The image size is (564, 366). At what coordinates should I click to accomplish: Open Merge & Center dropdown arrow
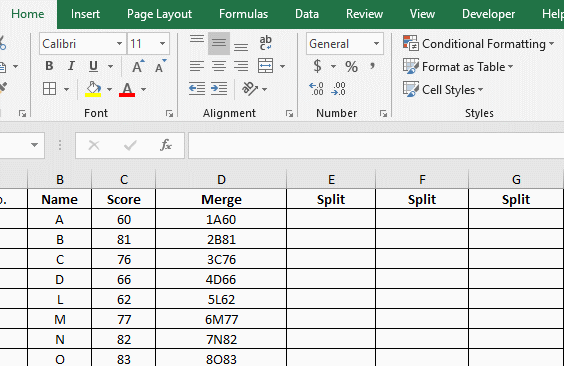coord(283,67)
